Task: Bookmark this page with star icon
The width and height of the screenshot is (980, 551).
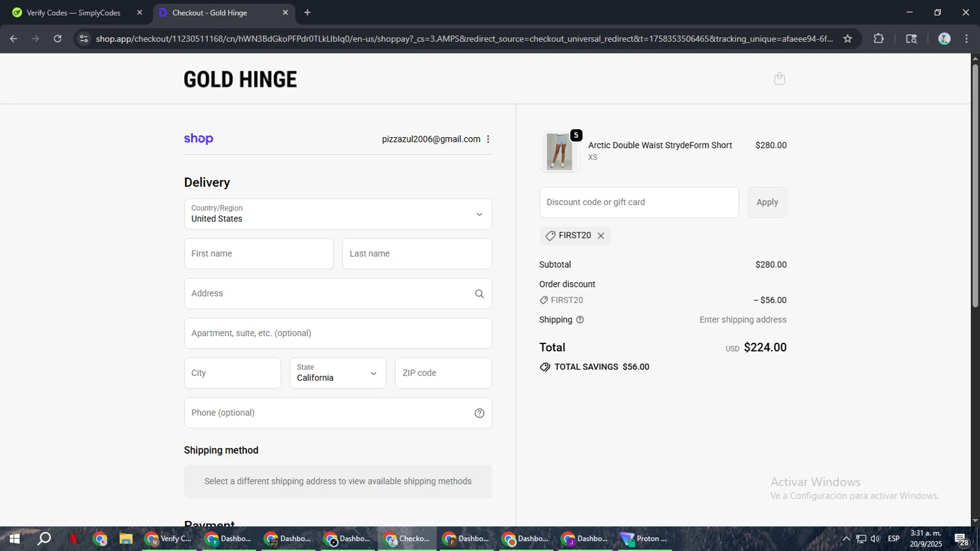Action: click(847, 39)
